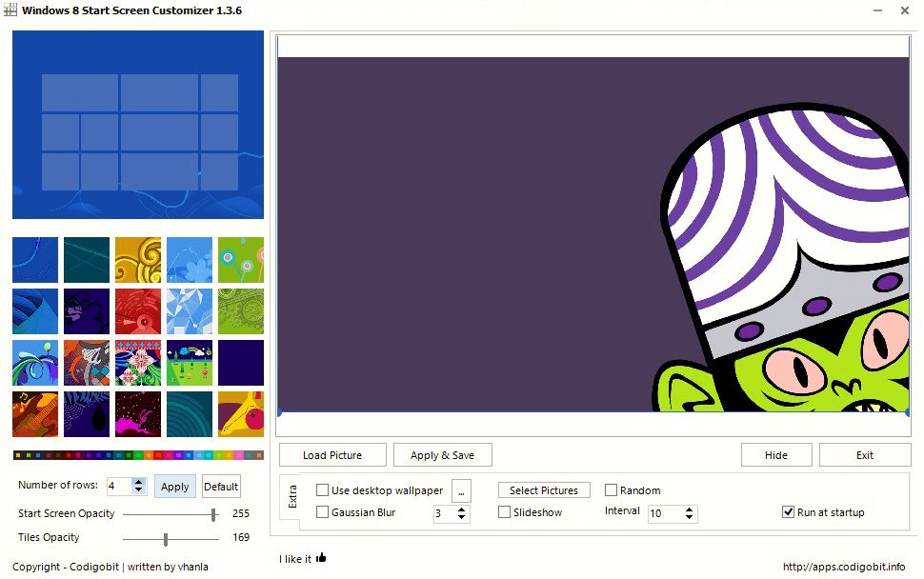Image resolution: width=924 pixels, height=579 pixels.
Task: Uncheck Run at startup
Action: coord(788,511)
